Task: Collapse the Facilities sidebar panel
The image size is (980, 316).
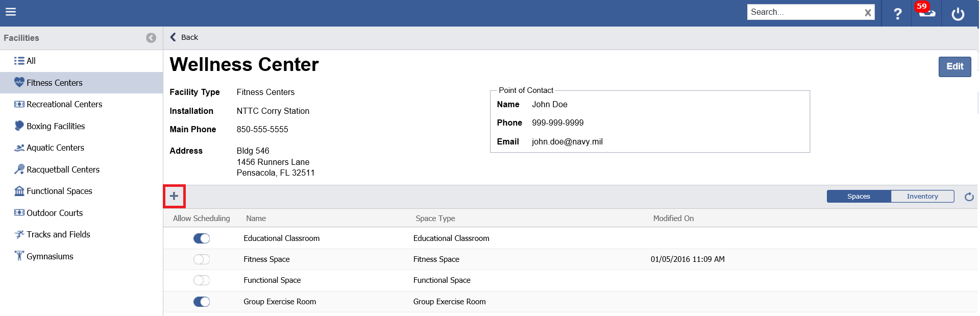Action: (151, 38)
